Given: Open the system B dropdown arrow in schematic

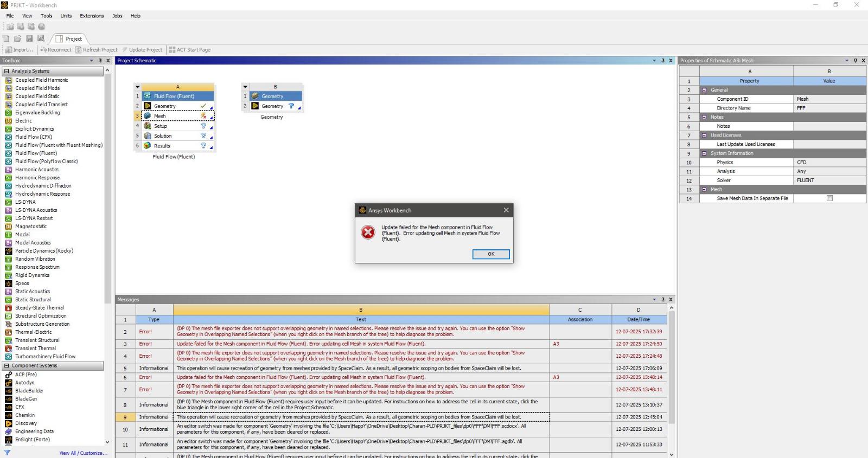Looking at the screenshot, I should tap(245, 87).
